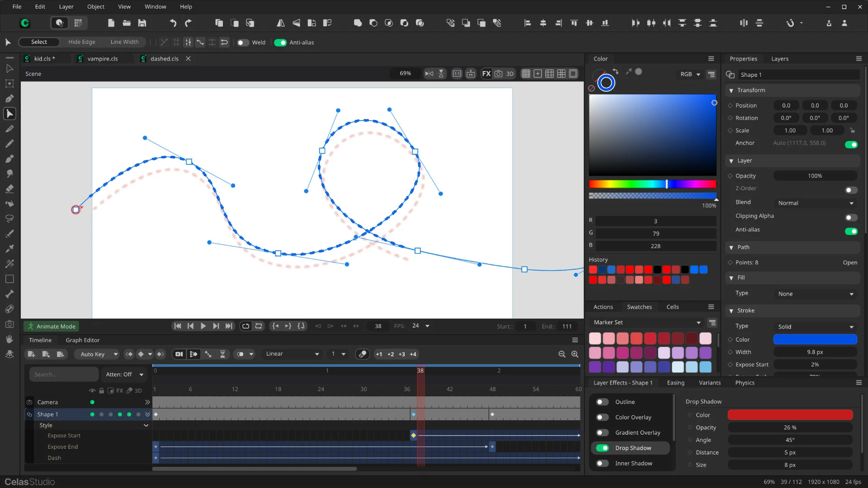Switch to the Layers tab
This screenshot has height=488, width=868.
(780, 59)
